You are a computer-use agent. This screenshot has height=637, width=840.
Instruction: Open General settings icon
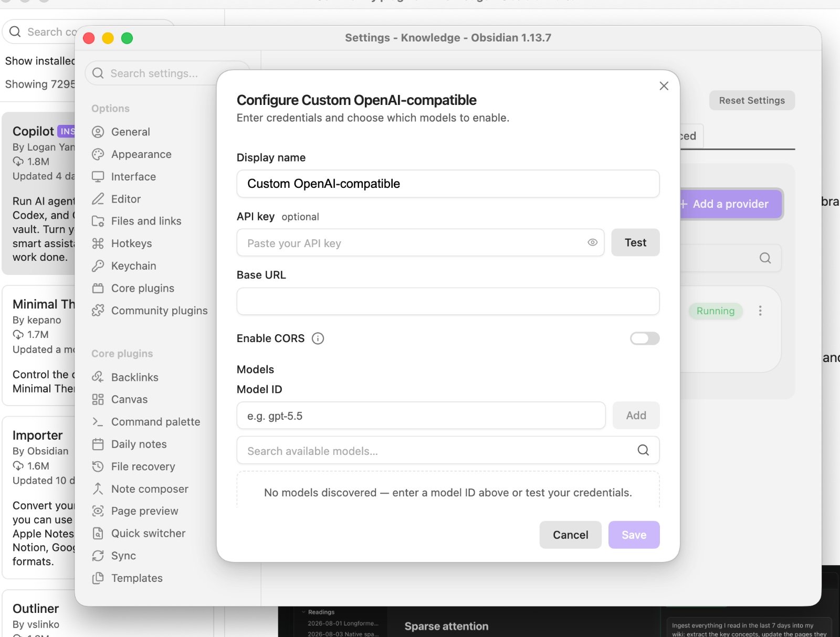[98, 132]
